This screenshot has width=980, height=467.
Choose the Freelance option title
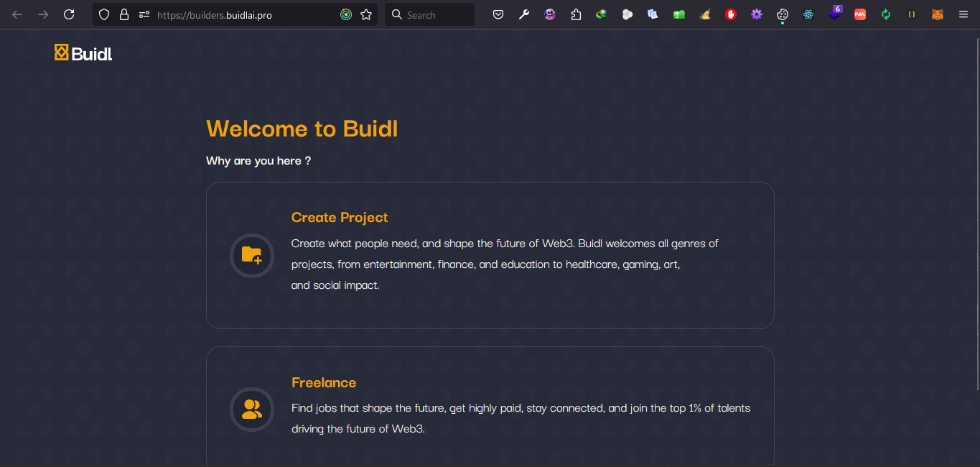(x=324, y=383)
